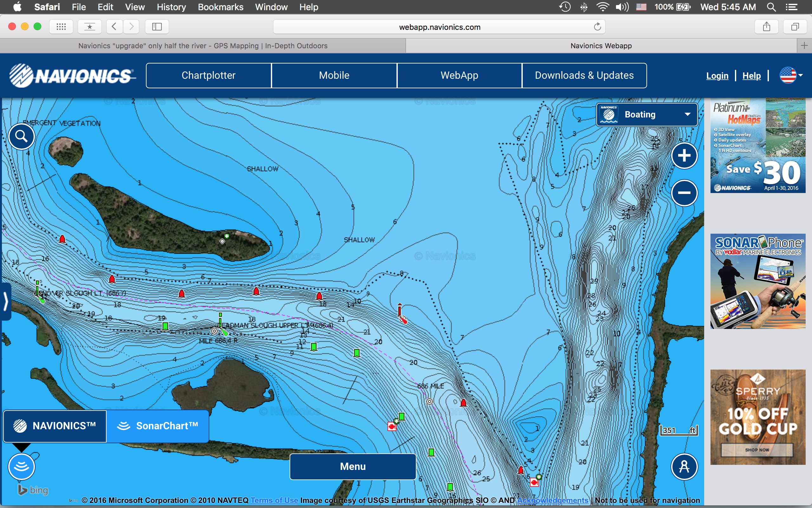Viewport: 812px width, 508px height.
Task: Open the History menu
Action: (x=171, y=7)
